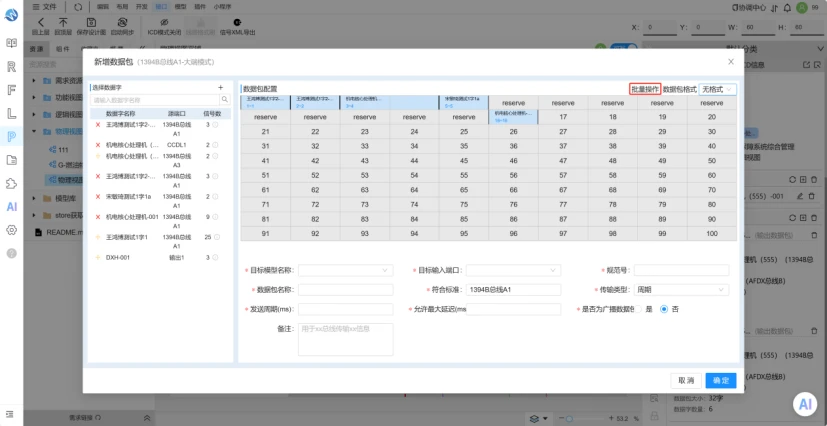Select 是 for 是否为广播数据包
Image resolution: width=827 pixels, height=426 pixels.
tap(639, 309)
